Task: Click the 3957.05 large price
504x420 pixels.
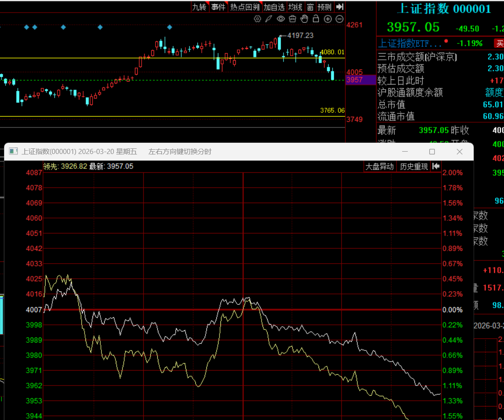Action: pos(413,27)
